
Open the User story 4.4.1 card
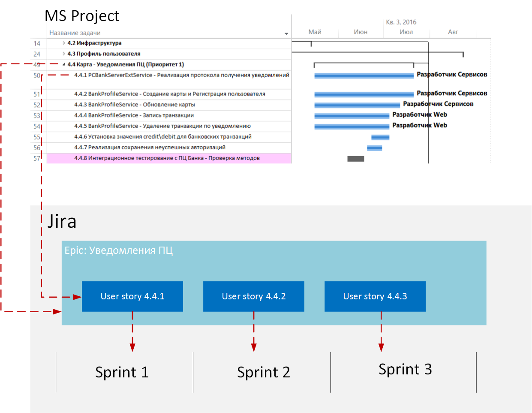coord(132,296)
